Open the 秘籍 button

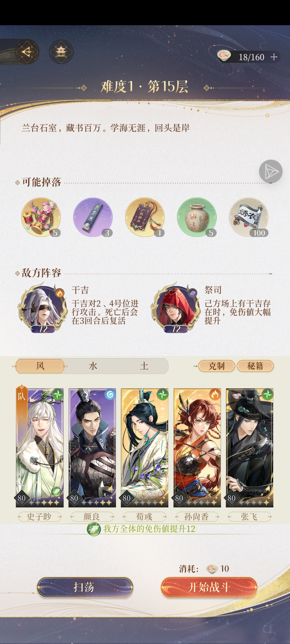click(x=255, y=366)
